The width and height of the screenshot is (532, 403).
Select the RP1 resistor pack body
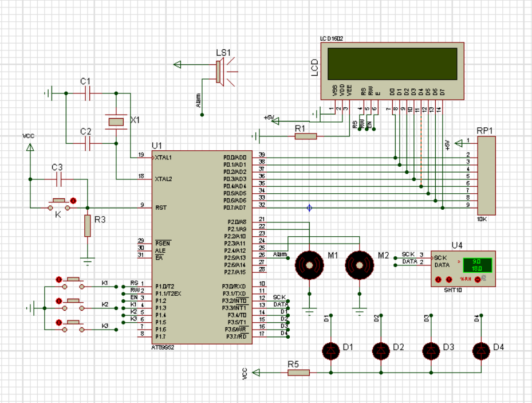click(487, 177)
